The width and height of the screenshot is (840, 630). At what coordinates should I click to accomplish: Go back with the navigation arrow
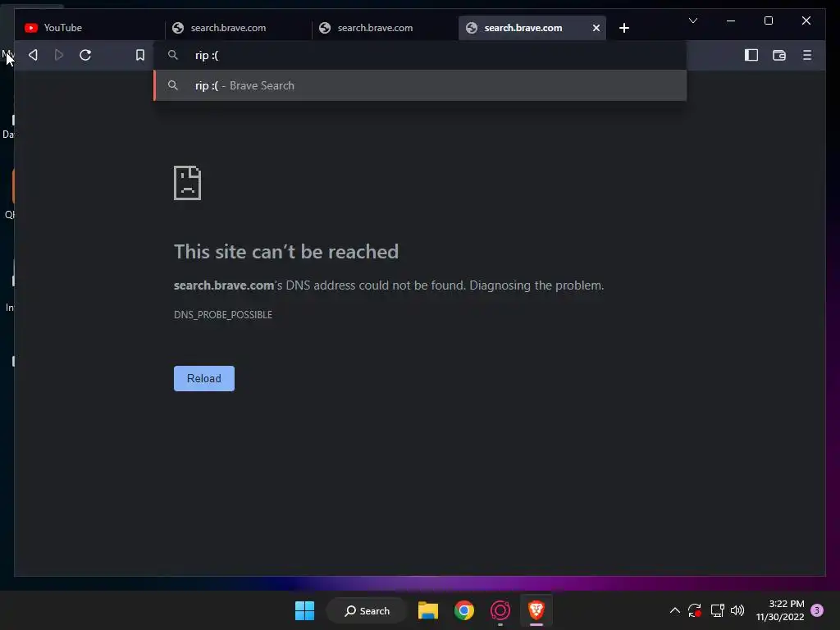(x=33, y=55)
